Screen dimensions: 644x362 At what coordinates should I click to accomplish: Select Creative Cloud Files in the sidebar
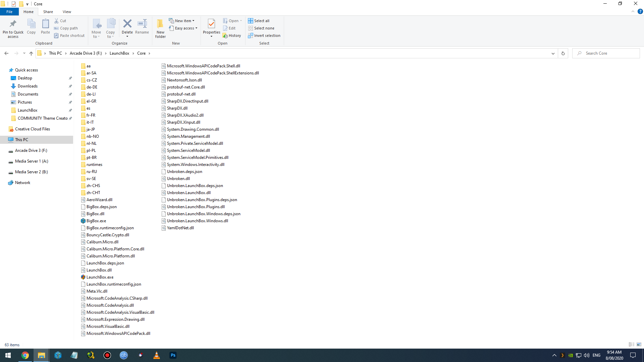pos(32,129)
